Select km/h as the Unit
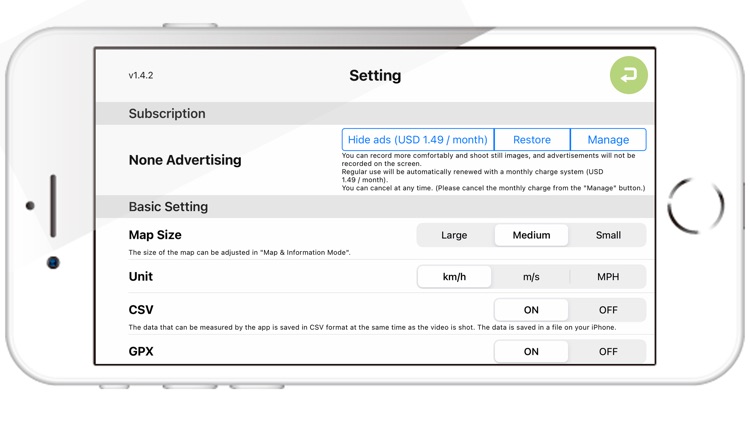The image size is (750, 422). pyautogui.click(x=454, y=277)
